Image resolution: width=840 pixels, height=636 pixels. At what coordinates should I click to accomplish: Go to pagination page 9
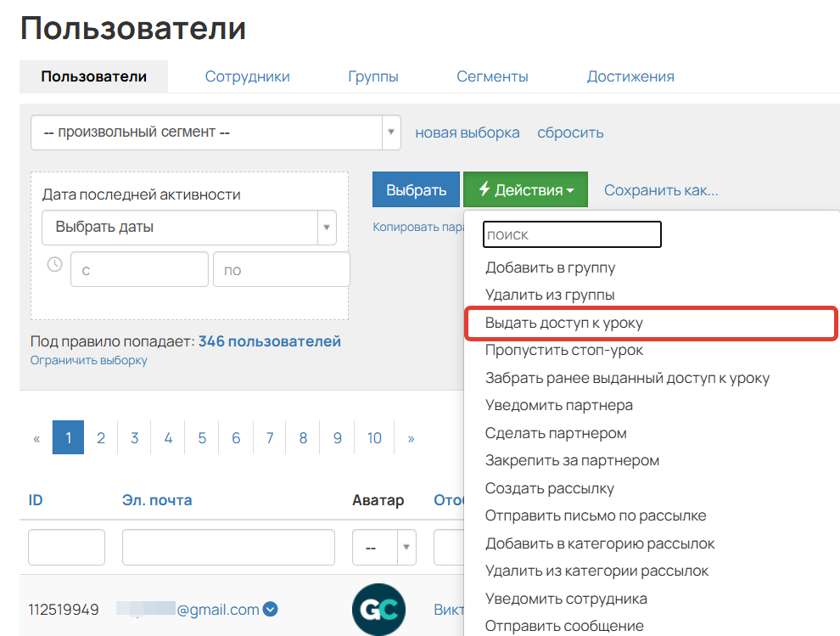[x=337, y=438]
